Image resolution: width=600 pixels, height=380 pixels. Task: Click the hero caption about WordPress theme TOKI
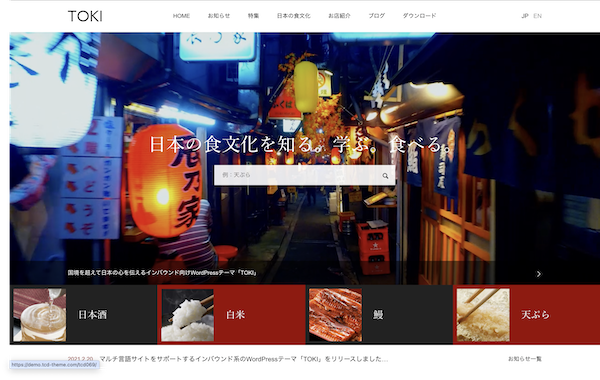(x=162, y=273)
